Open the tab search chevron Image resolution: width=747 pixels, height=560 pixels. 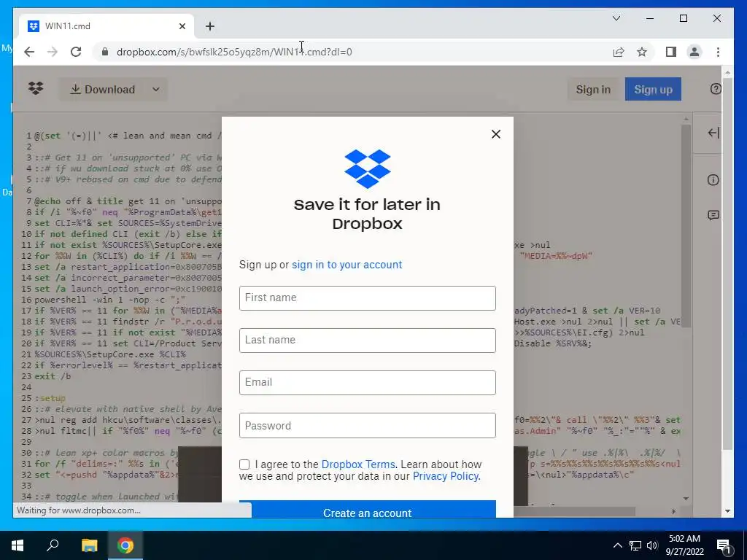(616, 18)
